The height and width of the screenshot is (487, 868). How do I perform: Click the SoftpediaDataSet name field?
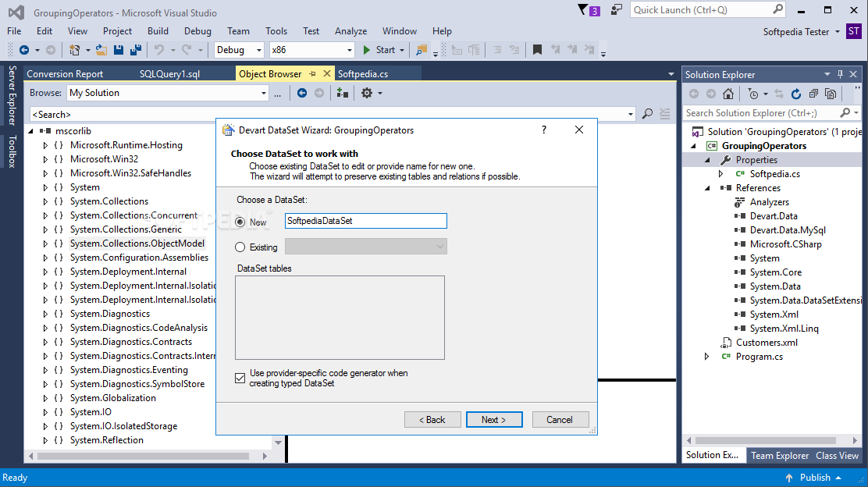[x=366, y=221]
